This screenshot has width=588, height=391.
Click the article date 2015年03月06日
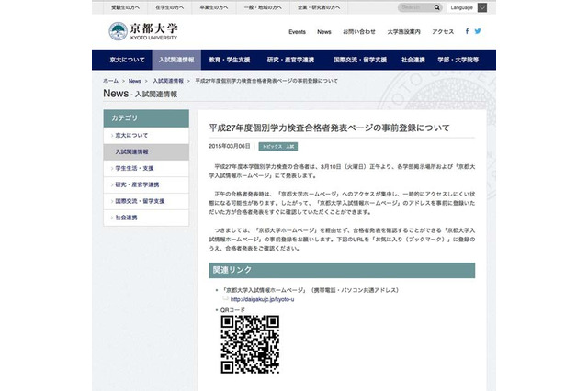[230, 146]
